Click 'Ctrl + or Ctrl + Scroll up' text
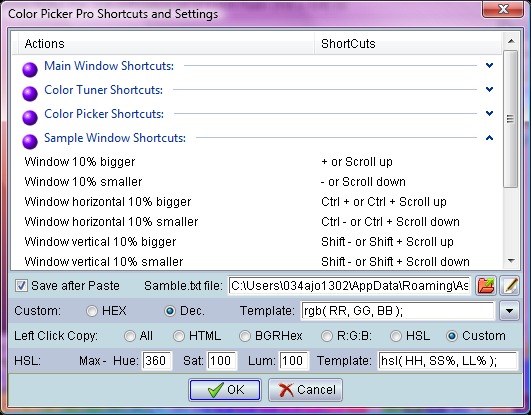 (x=384, y=202)
